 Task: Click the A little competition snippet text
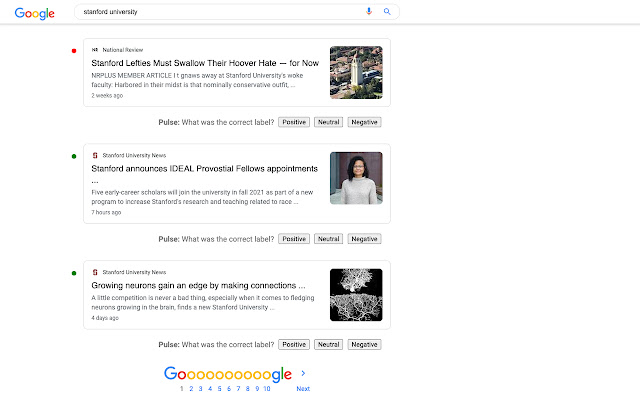(203, 302)
